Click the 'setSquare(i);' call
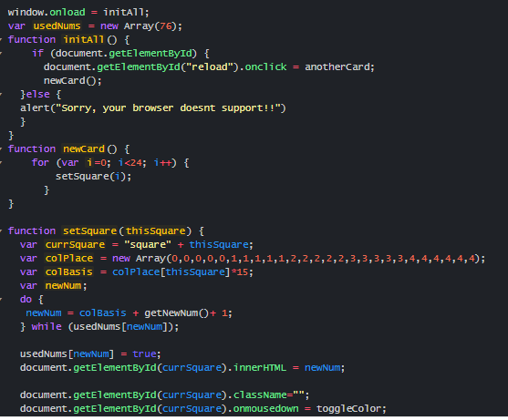The image size is (508, 420). (94, 177)
